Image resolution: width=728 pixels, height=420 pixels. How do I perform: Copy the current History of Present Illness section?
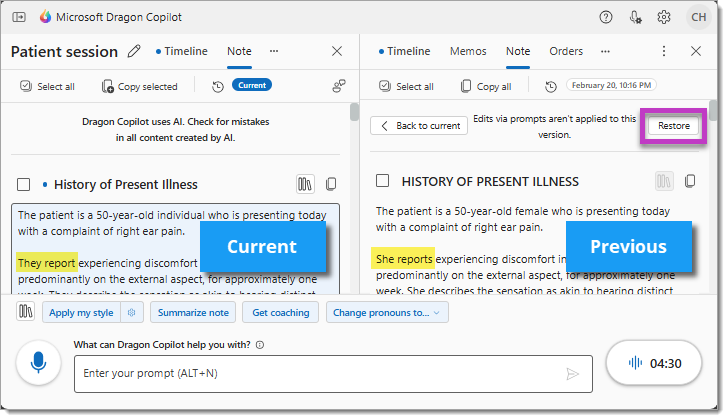coord(331,184)
